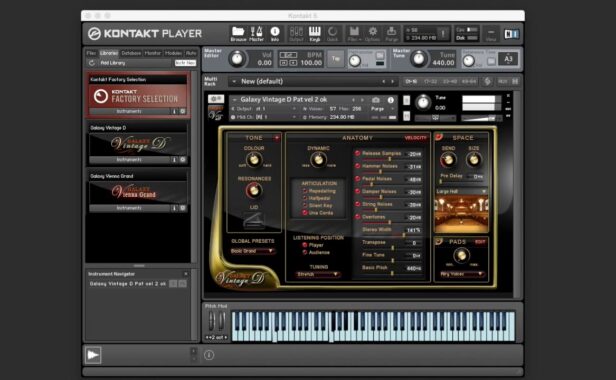Click the piano Lid position image
Screen dimensions: 616x380
pyautogui.click(x=254, y=220)
